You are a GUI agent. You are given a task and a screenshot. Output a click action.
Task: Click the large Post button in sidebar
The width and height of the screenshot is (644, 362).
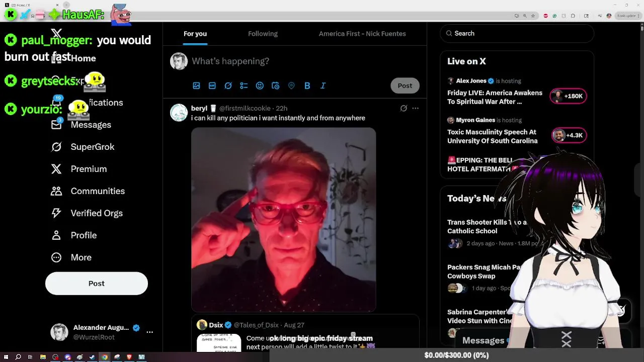pos(97,284)
